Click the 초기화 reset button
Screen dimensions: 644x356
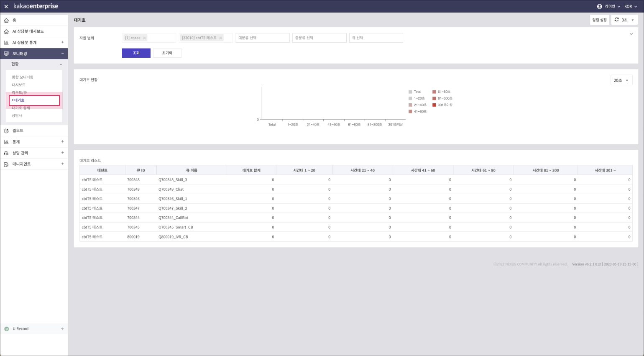[167, 53]
